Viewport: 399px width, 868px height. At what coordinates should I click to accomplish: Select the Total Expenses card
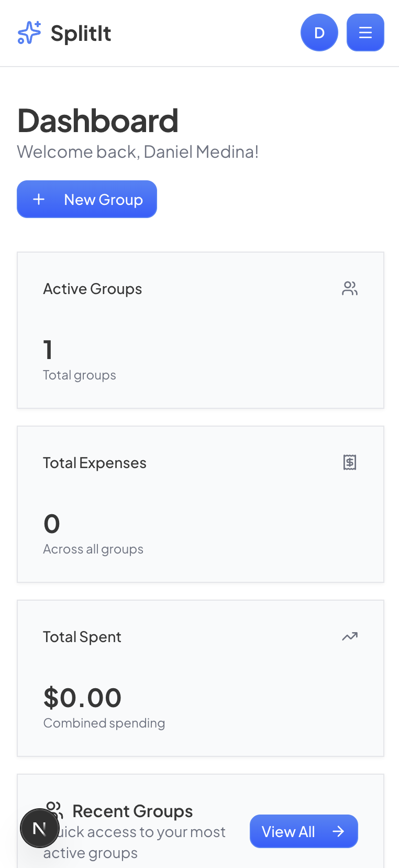coord(201,504)
